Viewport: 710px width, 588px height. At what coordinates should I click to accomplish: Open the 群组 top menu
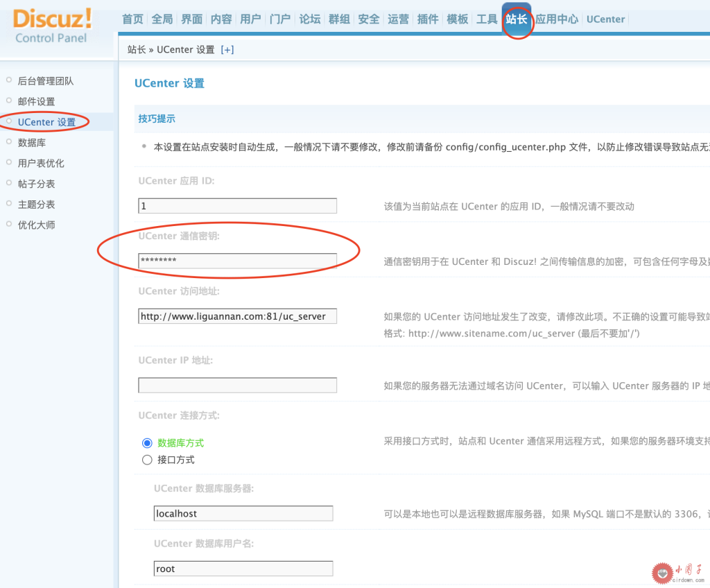pyautogui.click(x=339, y=19)
